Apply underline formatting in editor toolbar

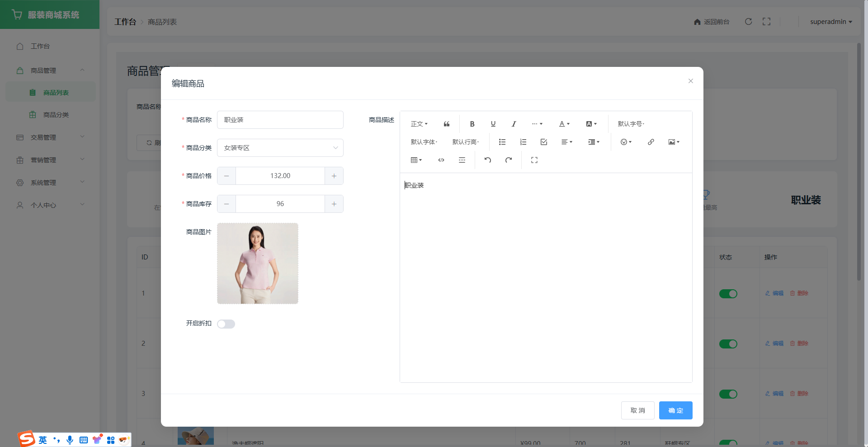(x=493, y=124)
